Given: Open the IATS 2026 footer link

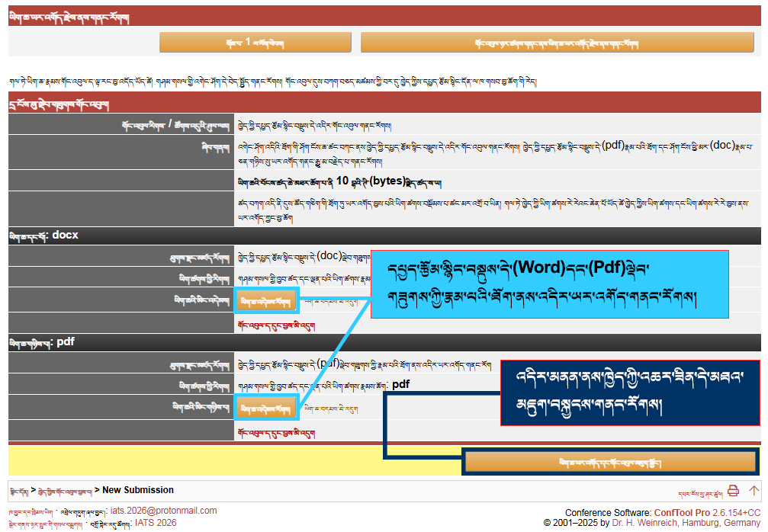Looking at the screenshot, I should pyautogui.click(x=156, y=523).
